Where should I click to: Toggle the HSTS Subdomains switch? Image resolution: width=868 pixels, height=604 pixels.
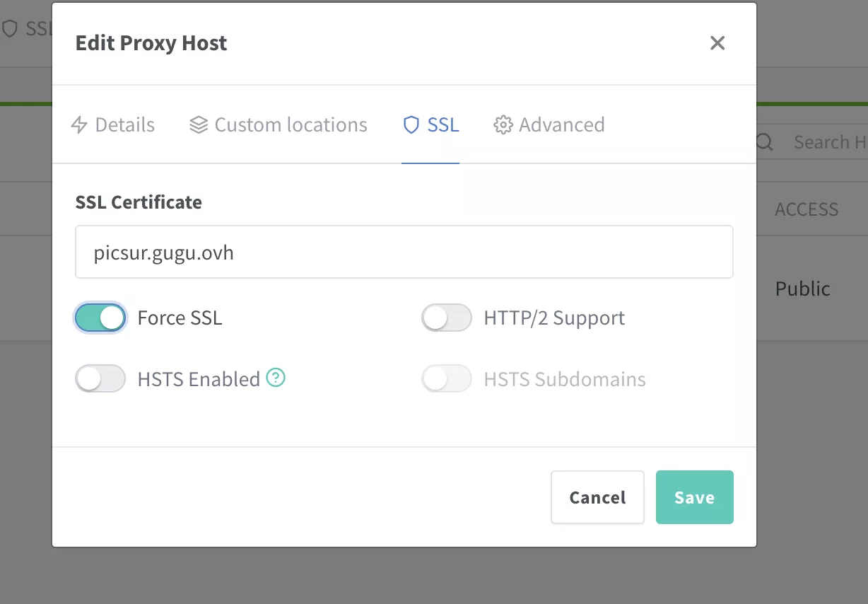click(x=447, y=379)
